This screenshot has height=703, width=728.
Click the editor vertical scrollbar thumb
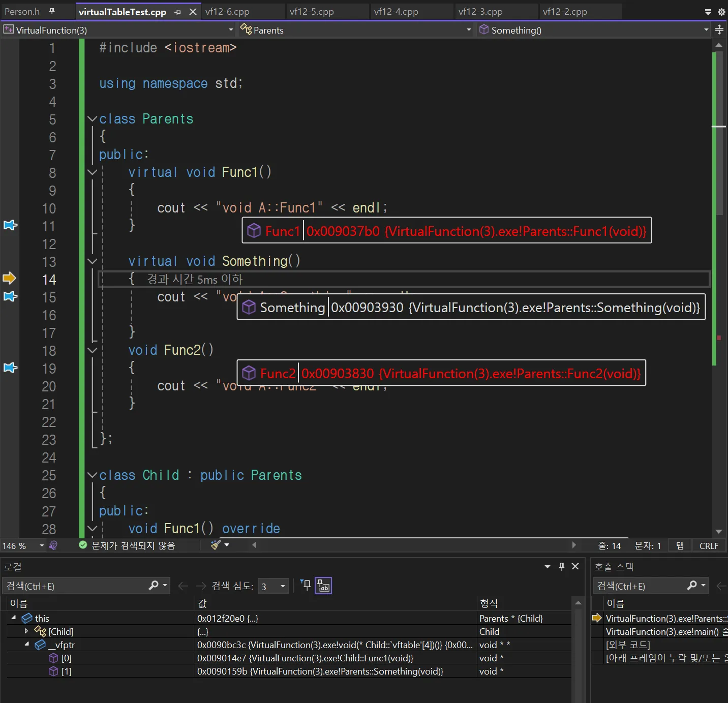pos(719,132)
